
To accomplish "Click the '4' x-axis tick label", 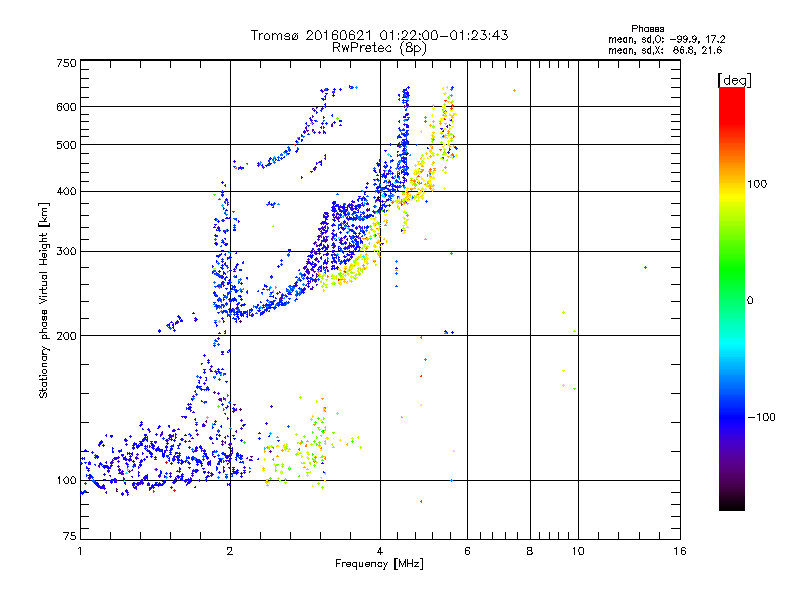I will click(x=380, y=551).
